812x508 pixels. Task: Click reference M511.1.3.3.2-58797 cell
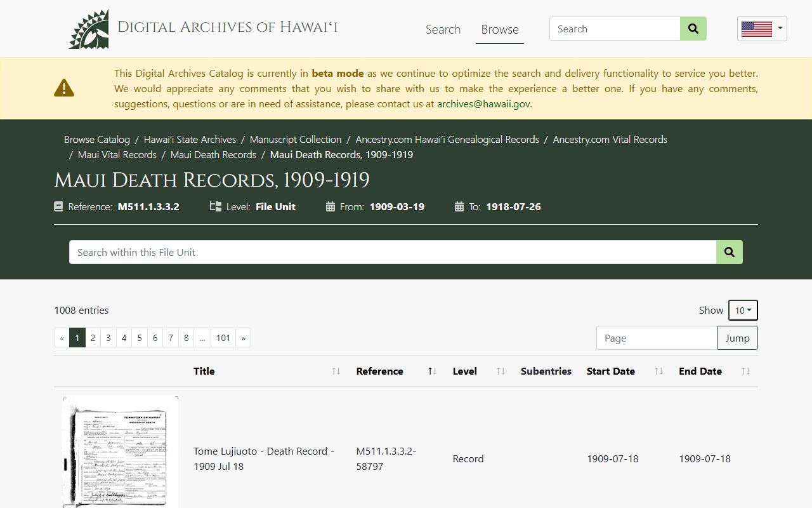tap(386, 458)
